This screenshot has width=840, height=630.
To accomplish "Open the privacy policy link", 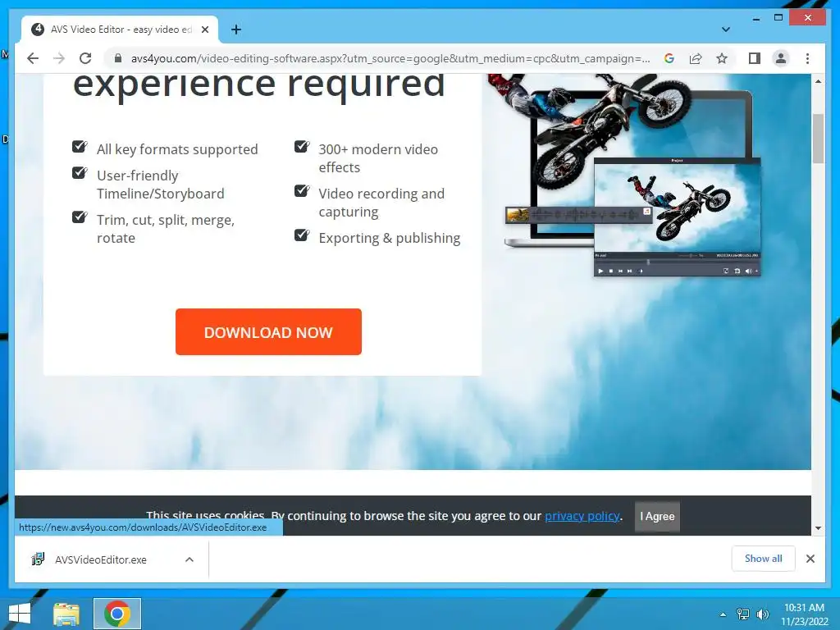I will [x=582, y=516].
